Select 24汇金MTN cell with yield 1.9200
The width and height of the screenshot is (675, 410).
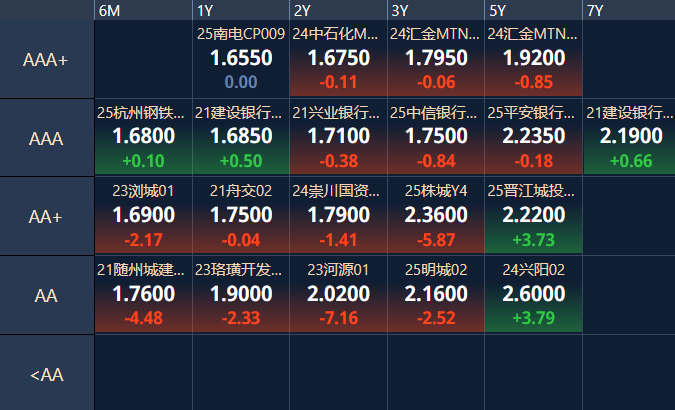coord(532,59)
